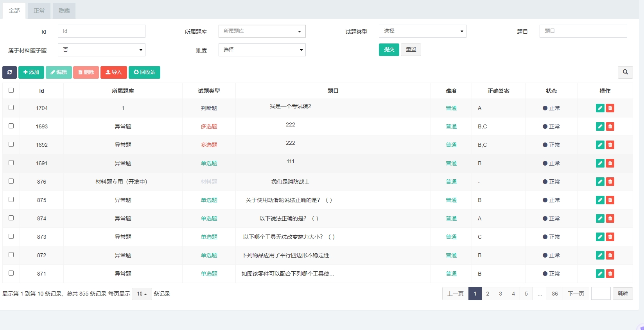Go to page 86 in pagination

pos(554,294)
